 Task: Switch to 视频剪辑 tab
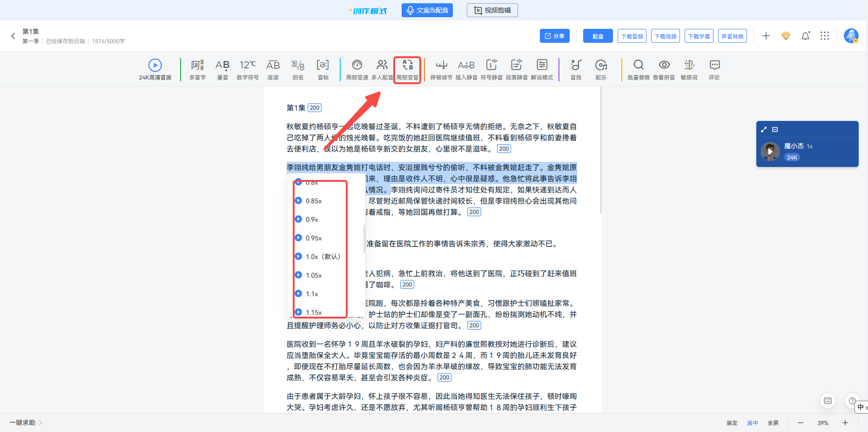[492, 10]
